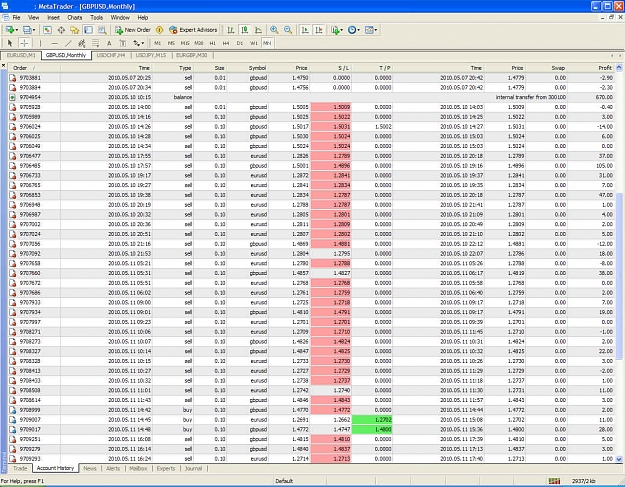Toggle chart shift
Viewport: 625px width, 487px height.
319,30
